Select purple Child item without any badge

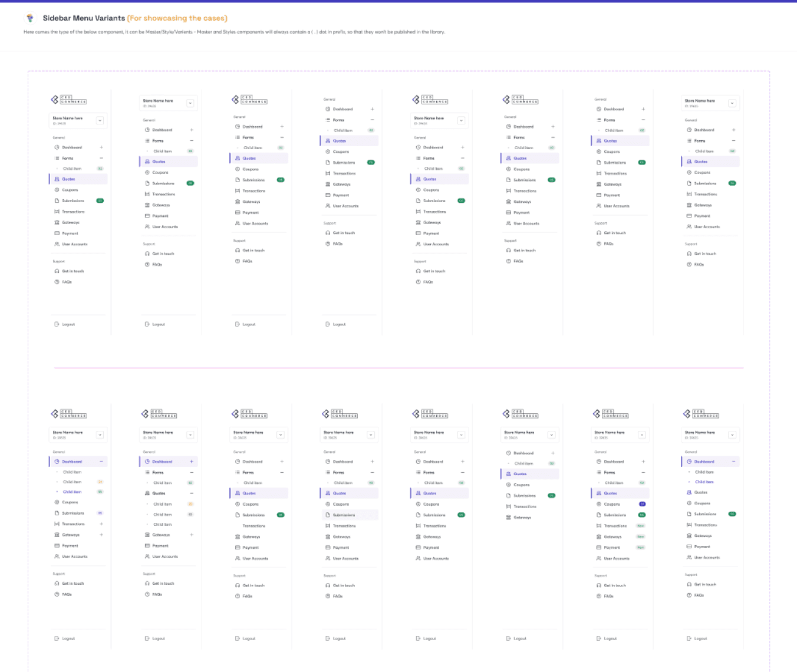click(704, 482)
